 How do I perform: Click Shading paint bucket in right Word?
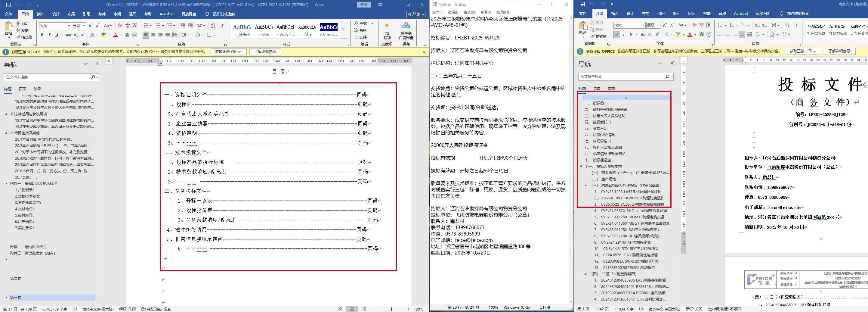[x=772, y=34]
